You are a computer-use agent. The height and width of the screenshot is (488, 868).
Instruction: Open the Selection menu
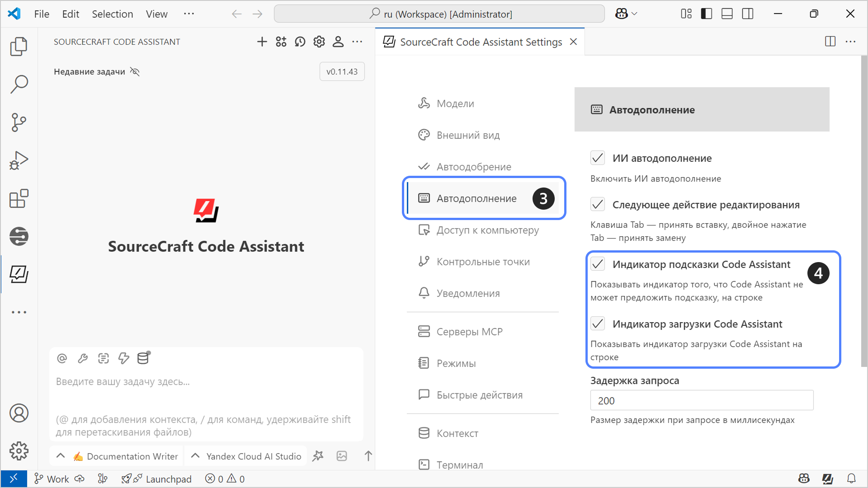(x=112, y=14)
